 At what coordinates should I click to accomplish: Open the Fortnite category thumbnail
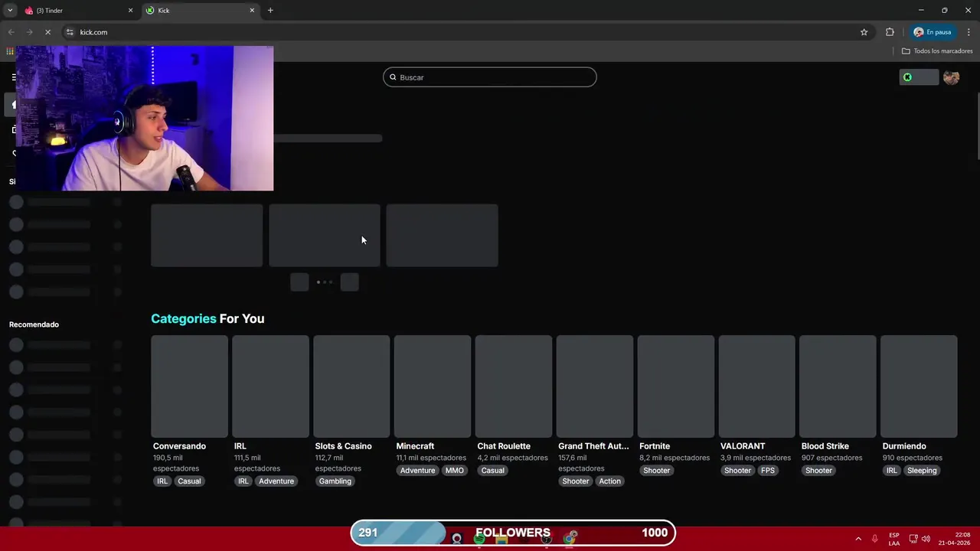coord(676,386)
